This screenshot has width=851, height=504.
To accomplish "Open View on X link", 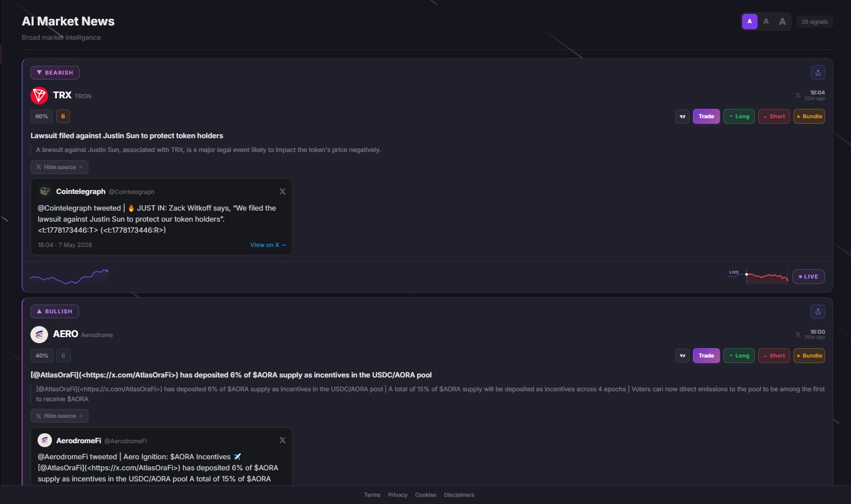I will tap(268, 245).
